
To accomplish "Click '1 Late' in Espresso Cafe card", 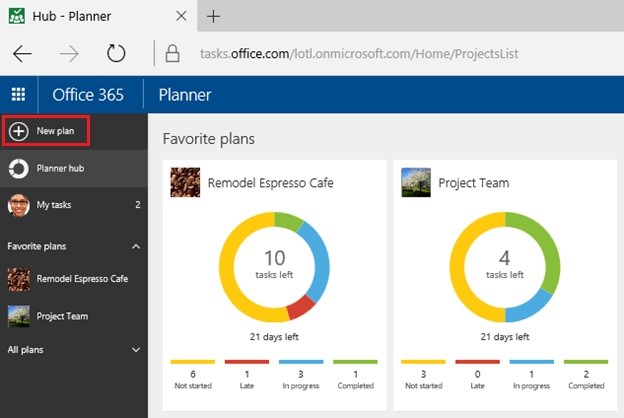I will click(x=247, y=380).
